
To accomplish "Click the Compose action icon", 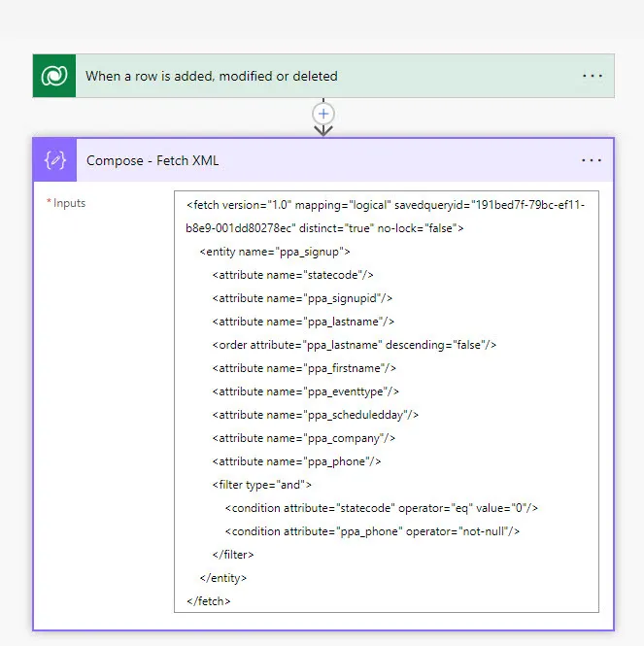I will tap(54, 160).
